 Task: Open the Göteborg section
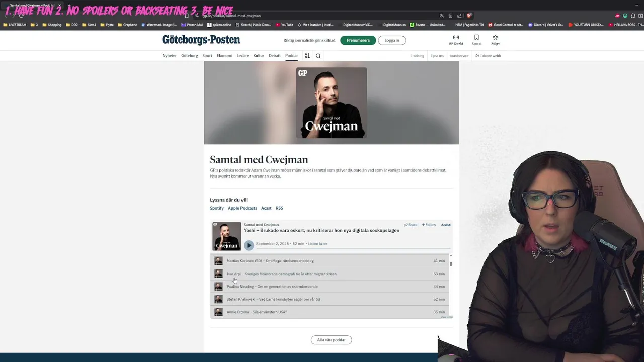pos(189,56)
